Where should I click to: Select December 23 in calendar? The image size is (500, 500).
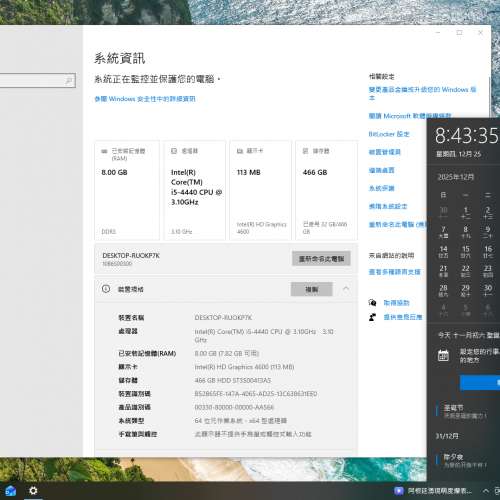pos(488,271)
